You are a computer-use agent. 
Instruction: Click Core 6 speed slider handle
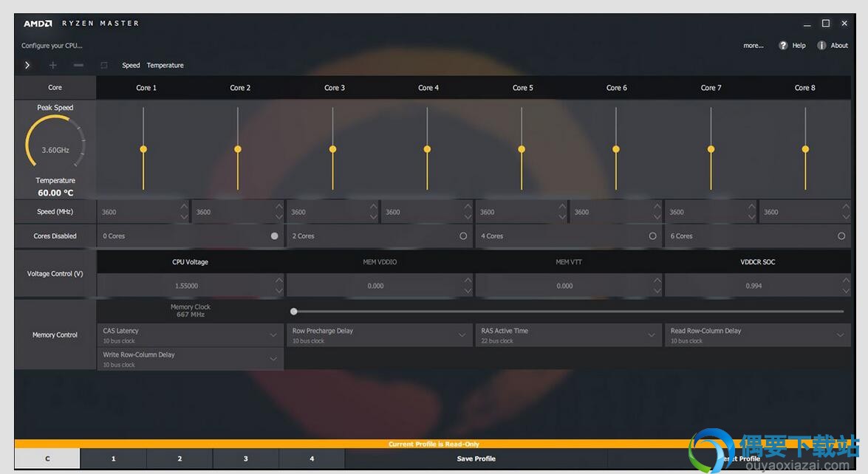(x=616, y=149)
